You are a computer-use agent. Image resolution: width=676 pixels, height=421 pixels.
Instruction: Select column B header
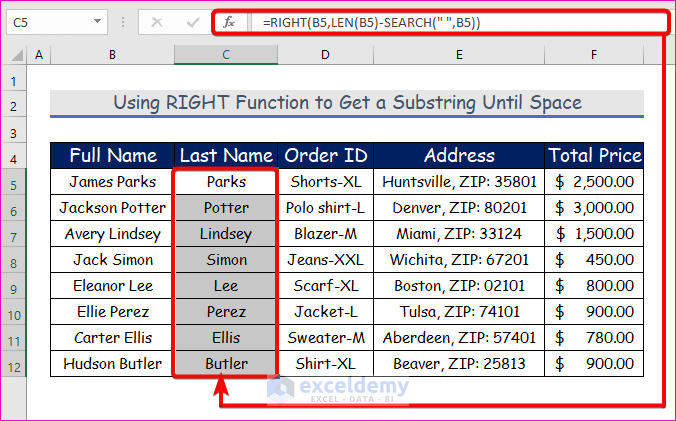click(112, 55)
